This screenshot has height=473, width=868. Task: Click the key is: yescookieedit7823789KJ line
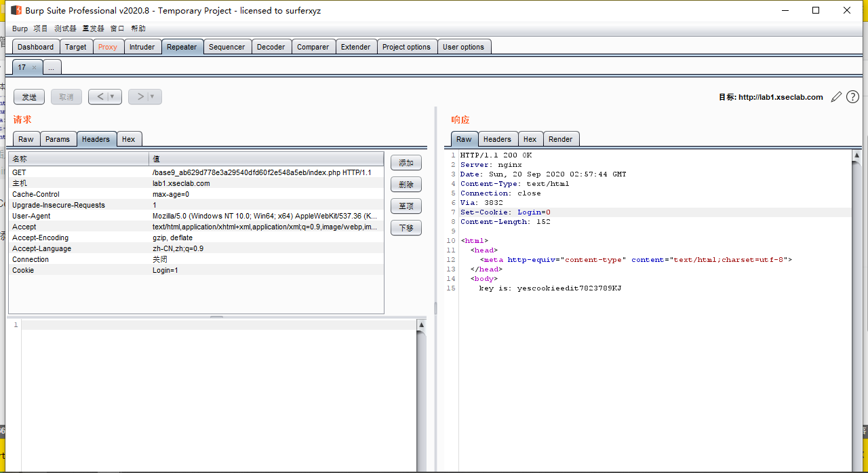tap(550, 288)
